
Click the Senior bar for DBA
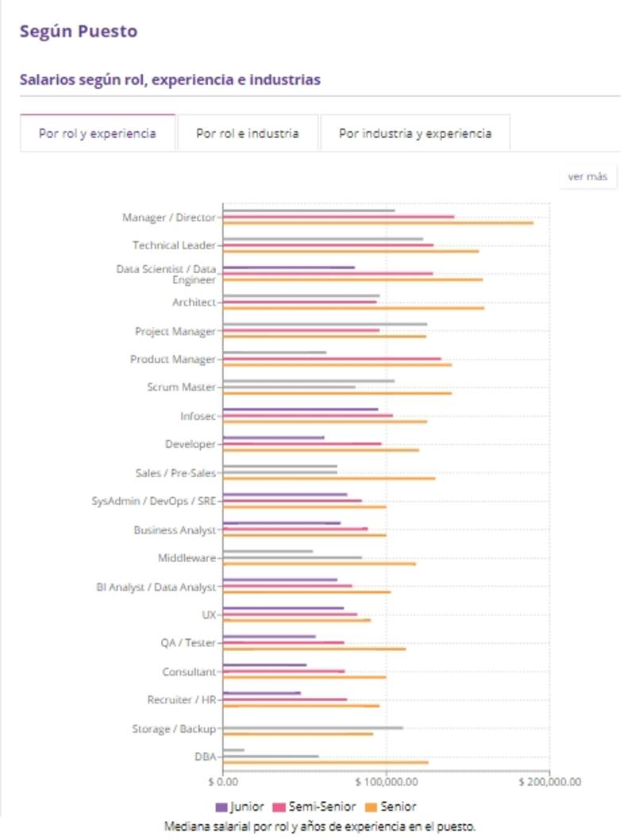tap(325, 762)
